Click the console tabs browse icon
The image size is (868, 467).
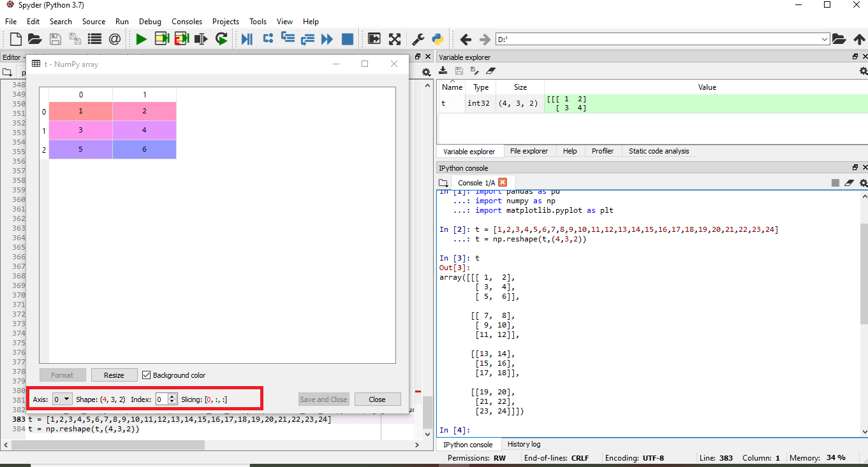tap(443, 183)
